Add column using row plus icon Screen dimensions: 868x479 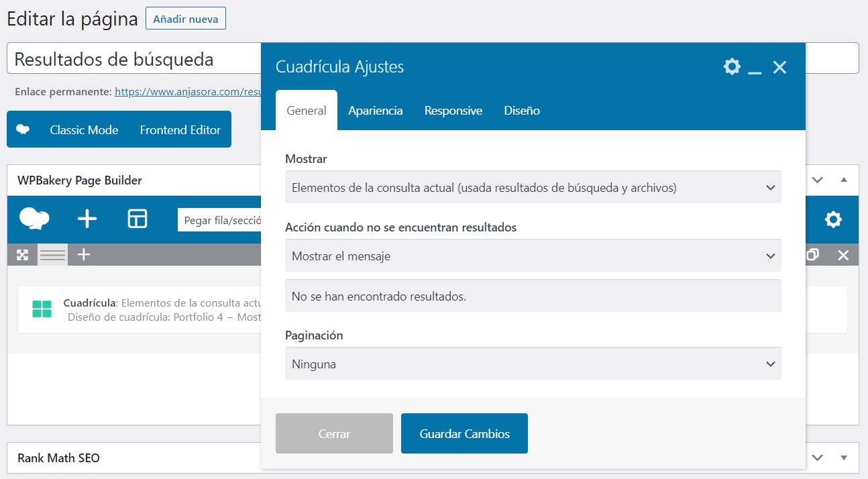[x=84, y=255]
